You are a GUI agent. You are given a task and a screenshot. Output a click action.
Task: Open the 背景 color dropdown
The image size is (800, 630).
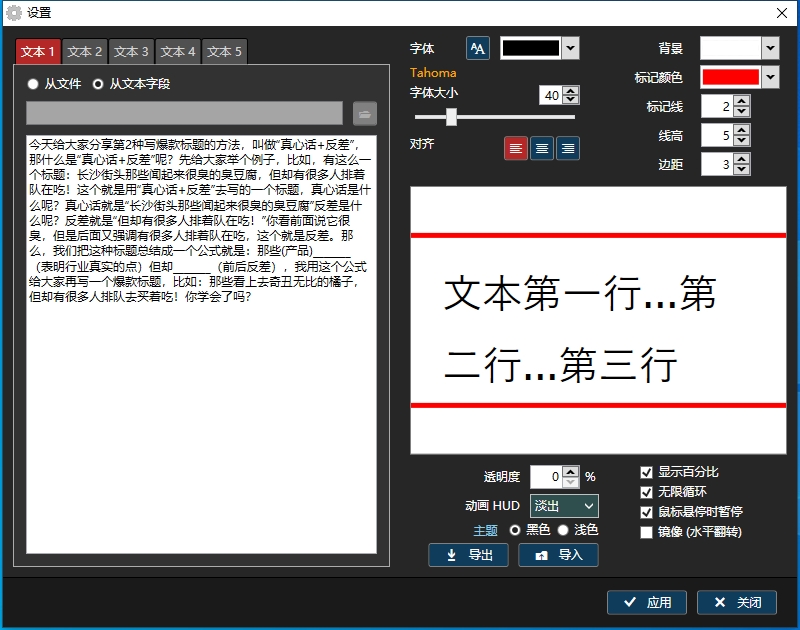pyautogui.click(x=770, y=47)
